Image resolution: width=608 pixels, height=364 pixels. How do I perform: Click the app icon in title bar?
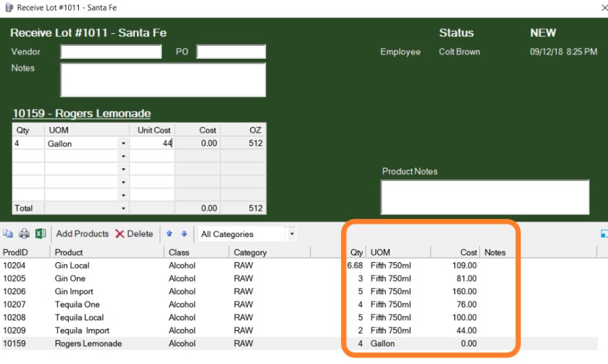click(9, 8)
